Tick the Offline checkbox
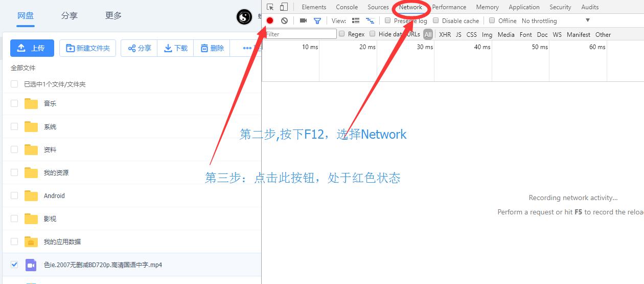 click(x=492, y=20)
